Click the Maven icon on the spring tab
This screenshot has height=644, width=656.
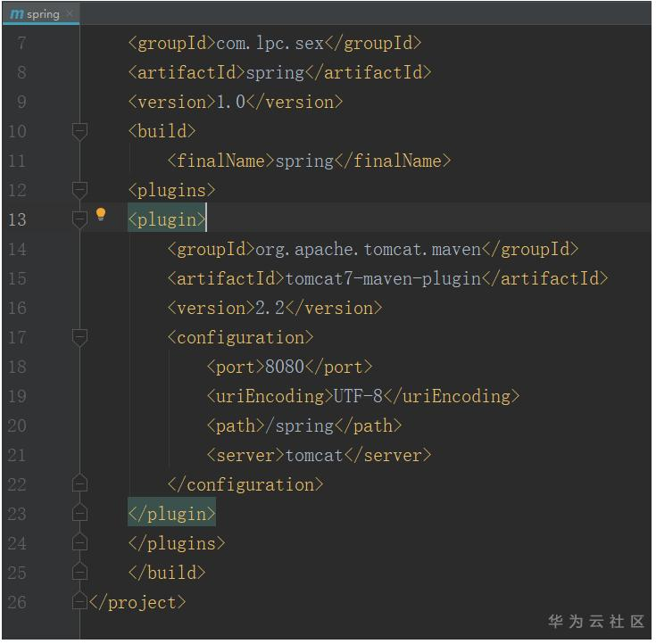[16, 14]
